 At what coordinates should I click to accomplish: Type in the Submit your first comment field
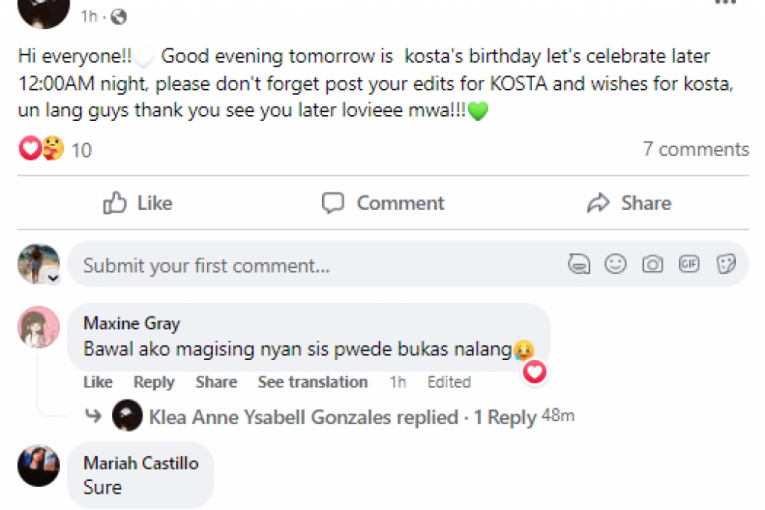pos(300,266)
